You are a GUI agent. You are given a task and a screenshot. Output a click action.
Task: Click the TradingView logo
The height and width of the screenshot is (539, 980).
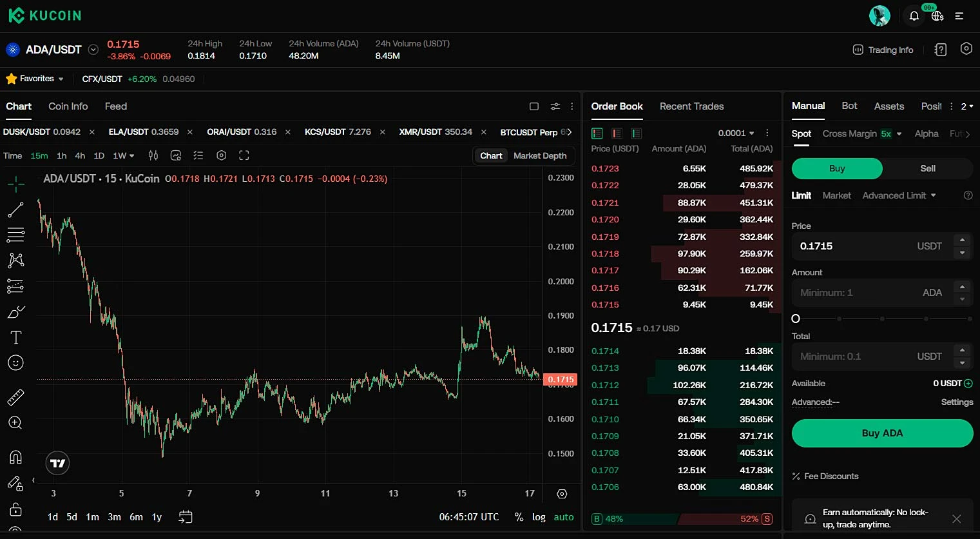[57, 463]
